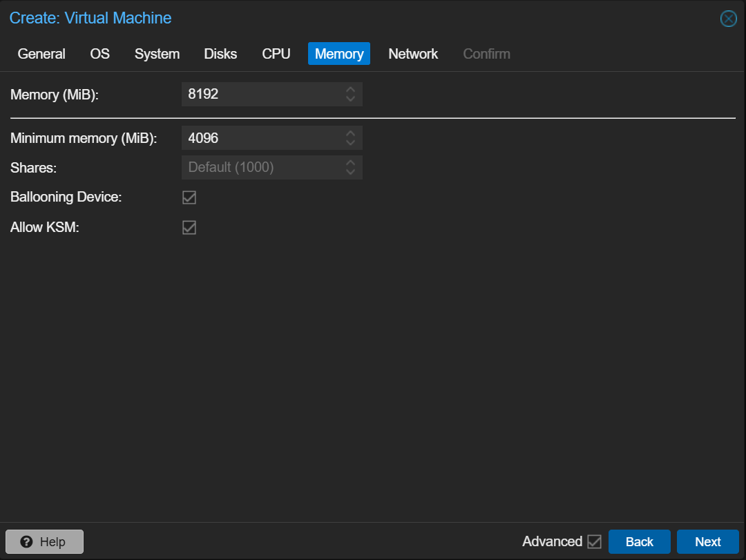Switch to the General tab

[41, 54]
